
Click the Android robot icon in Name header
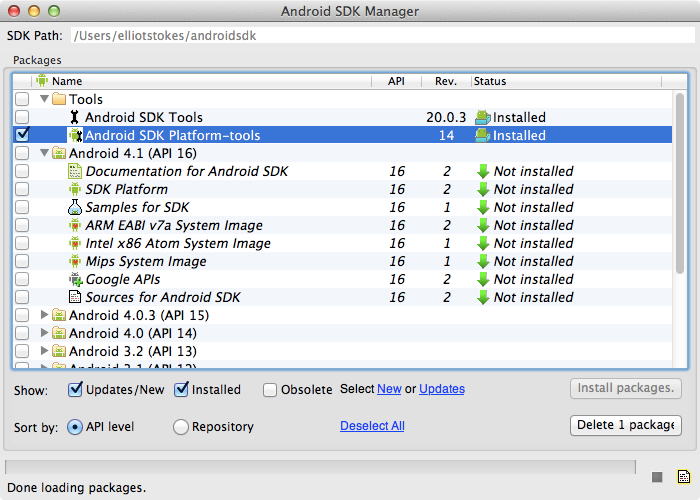pyautogui.click(x=42, y=81)
